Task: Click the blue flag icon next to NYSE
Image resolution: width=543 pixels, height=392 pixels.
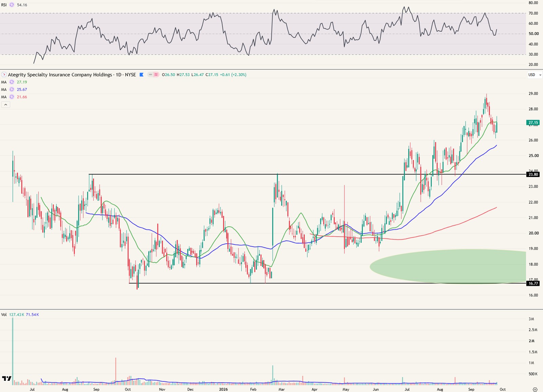Action: [142, 75]
